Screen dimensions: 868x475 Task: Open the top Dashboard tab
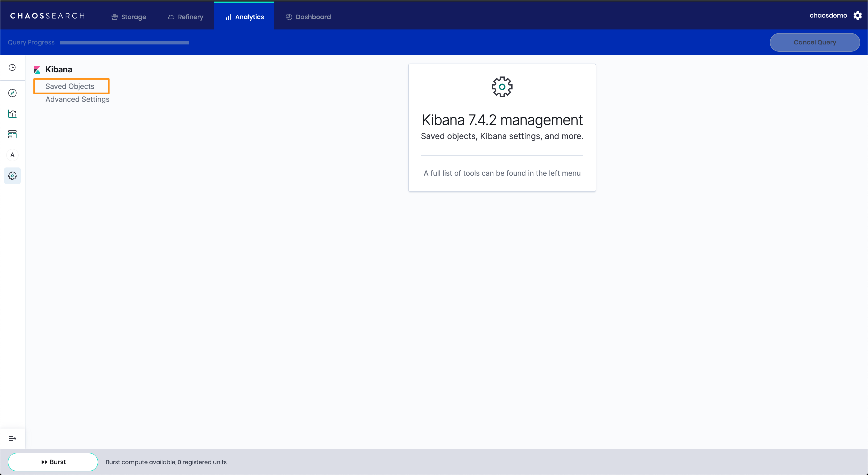pyautogui.click(x=308, y=17)
